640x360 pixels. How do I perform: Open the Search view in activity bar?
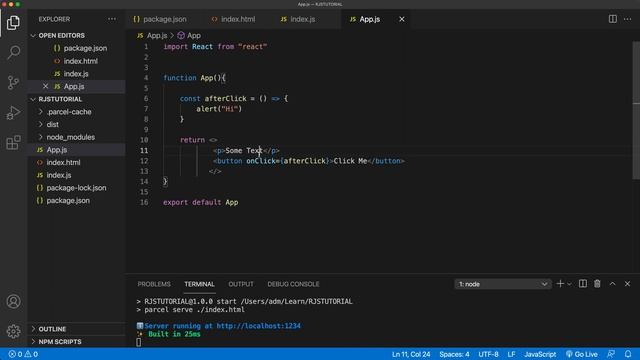[13, 52]
